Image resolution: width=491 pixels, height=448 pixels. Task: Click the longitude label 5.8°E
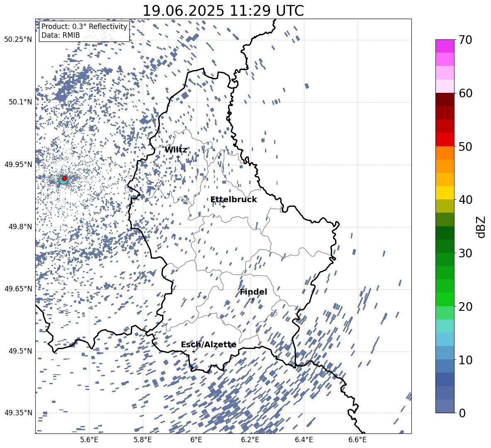tap(143, 440)
